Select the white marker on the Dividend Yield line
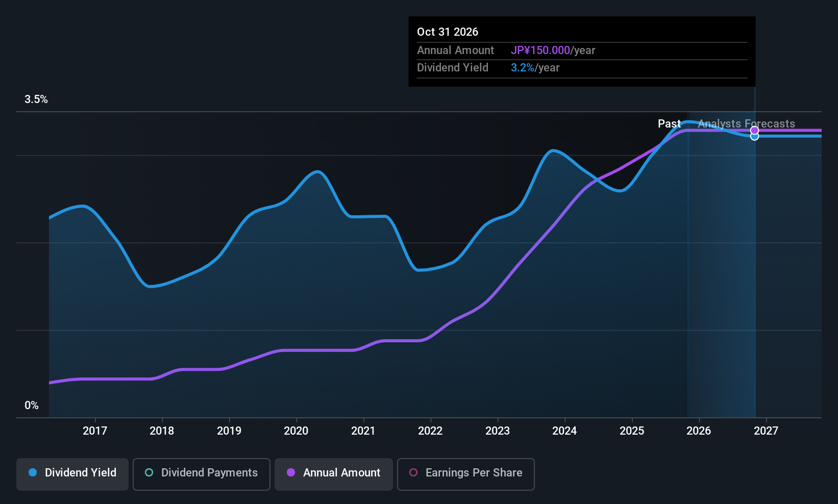Viewport: 838px width, 504px height. point(755,137)
